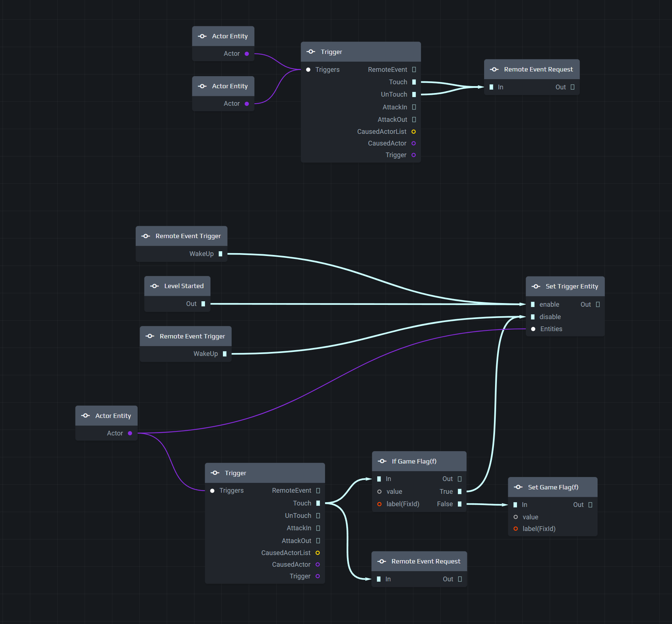
Task: Click yellow CausedActorList pin on upper Trigger node
Action: point(414,132)
